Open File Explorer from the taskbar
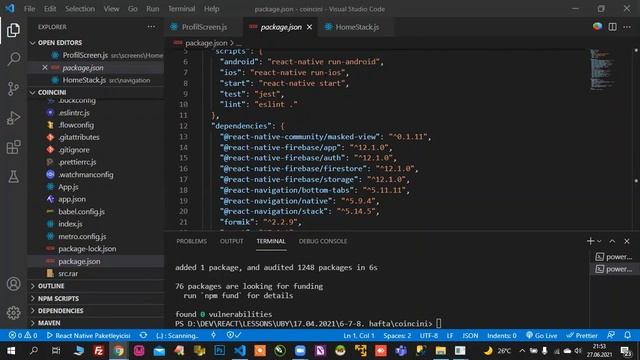 click(x=440, y=351)
